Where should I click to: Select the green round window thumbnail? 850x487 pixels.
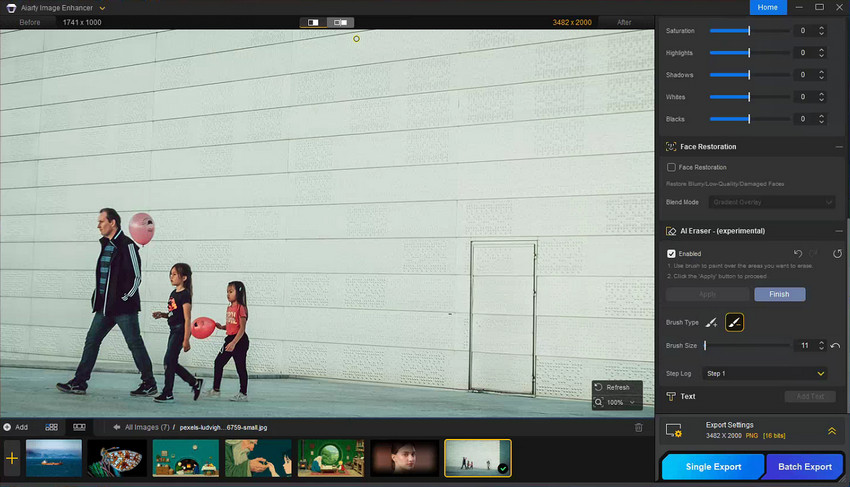click(331, 458)
